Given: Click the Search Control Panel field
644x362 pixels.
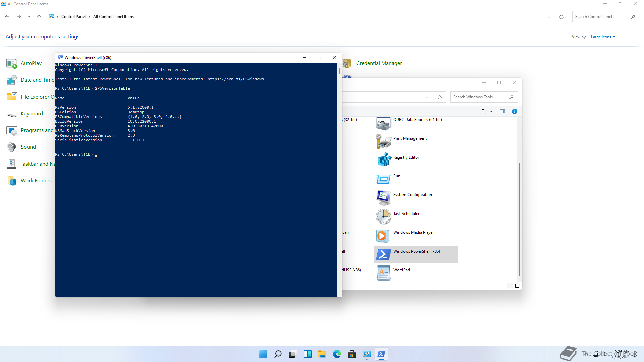Looking at the screenshot, I should [x=606, y=17].
